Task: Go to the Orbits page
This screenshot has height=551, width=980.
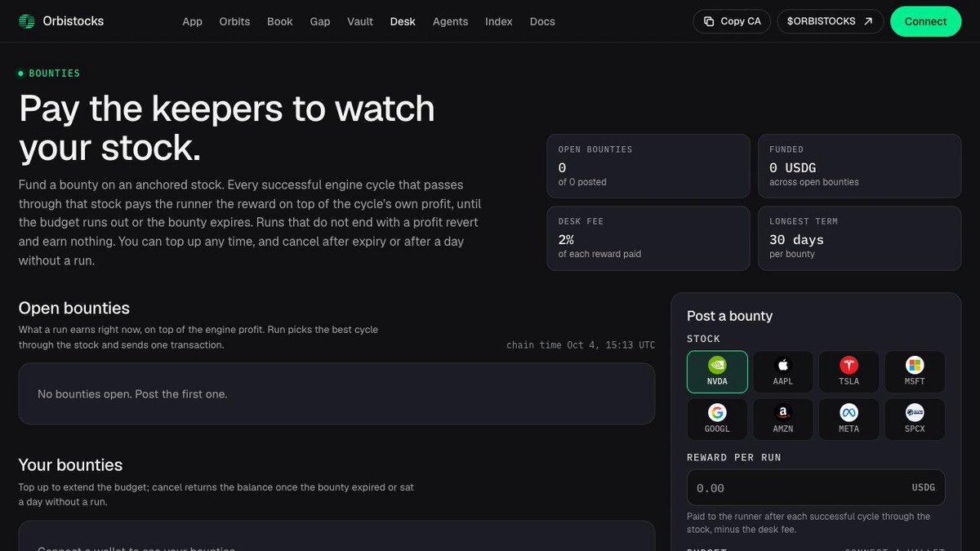Action: (x=234, y=21)
